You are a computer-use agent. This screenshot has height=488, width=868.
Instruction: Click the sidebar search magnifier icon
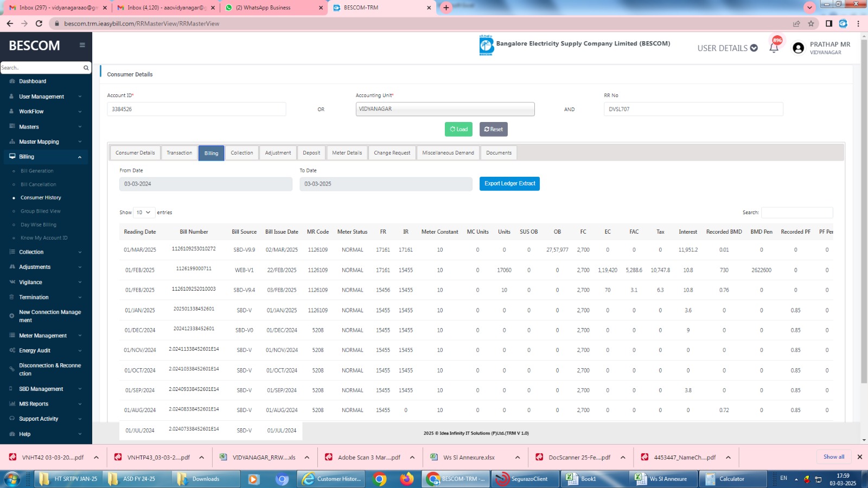tap(86, 68)
